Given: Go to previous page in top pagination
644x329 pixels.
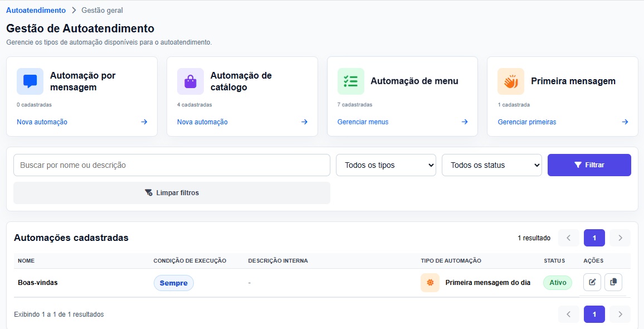Looking at the screenshot, I should 569,238.
